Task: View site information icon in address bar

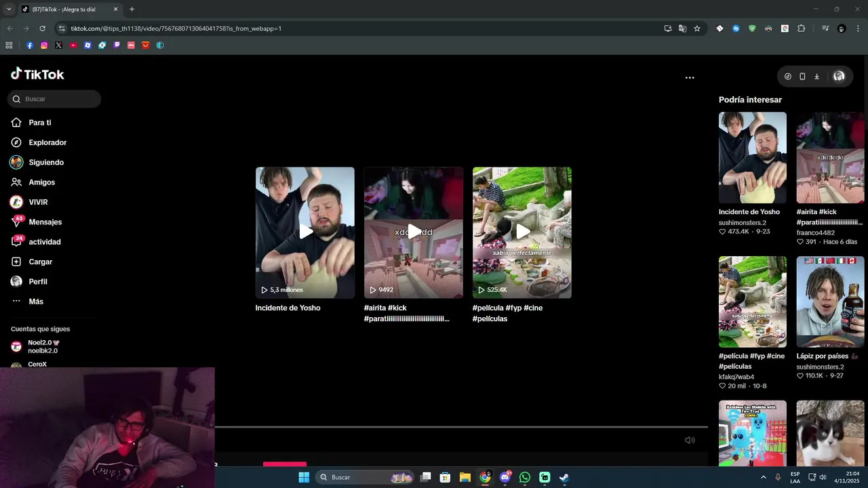Action: [62, 28]
